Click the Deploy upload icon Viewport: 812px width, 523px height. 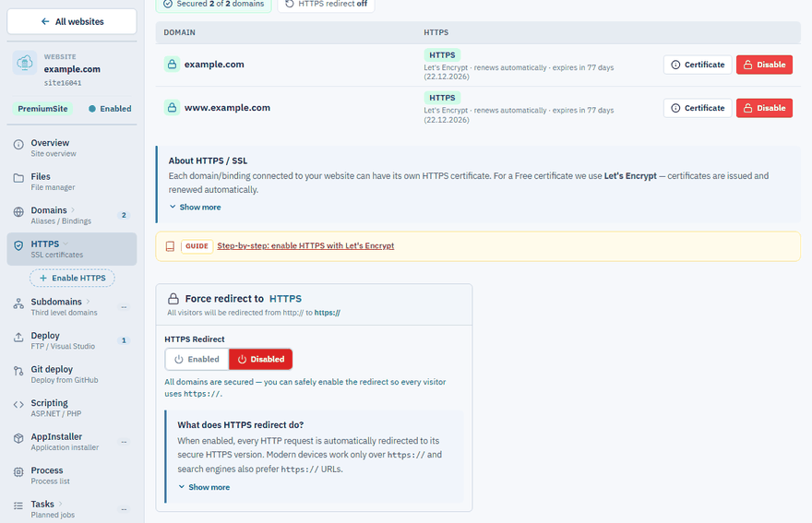pyautogui.click(x=18, y=338)
